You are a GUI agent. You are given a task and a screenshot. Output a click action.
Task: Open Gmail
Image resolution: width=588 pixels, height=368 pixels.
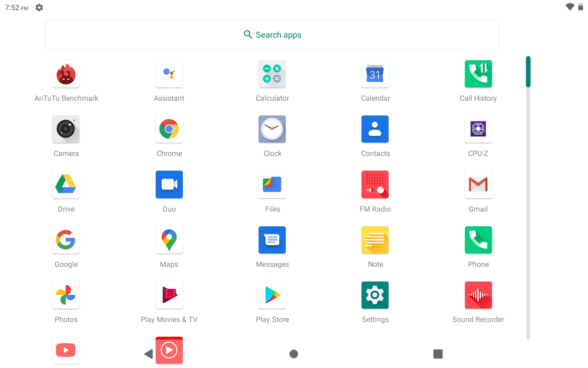pos(478,184)
